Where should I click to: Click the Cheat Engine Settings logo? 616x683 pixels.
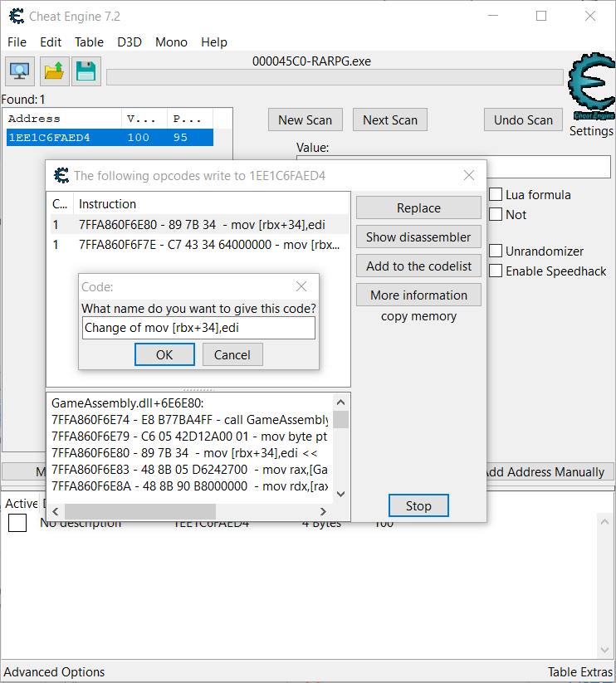591,93
